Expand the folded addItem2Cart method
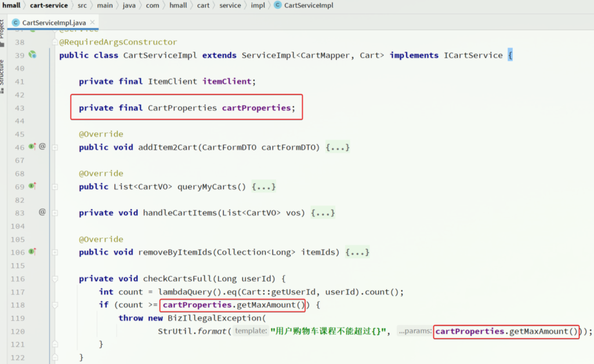Screen dimensions: 594x364 pos(55,147)
